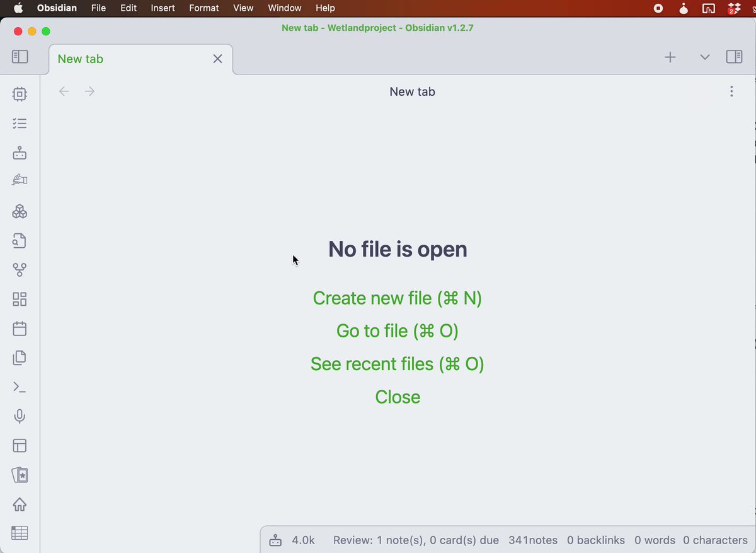
Task: Add a new tab with plus icon
Action: 670,57
